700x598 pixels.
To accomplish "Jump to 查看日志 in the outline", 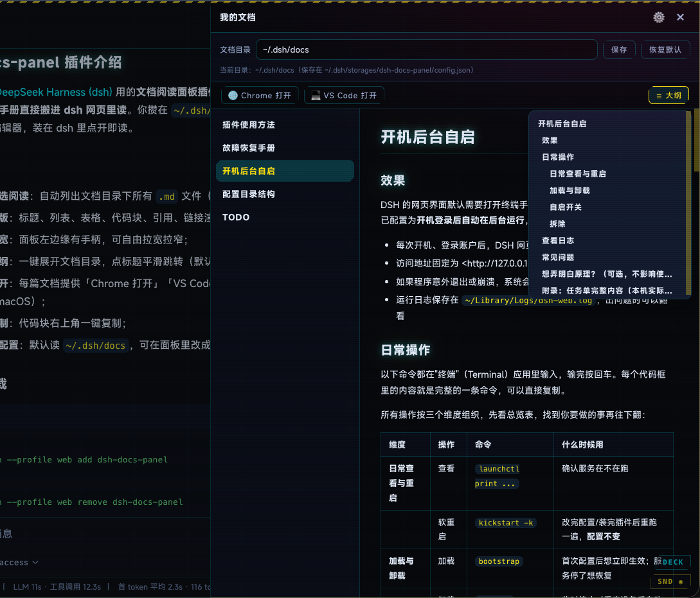I will click(x=557, y=241).
